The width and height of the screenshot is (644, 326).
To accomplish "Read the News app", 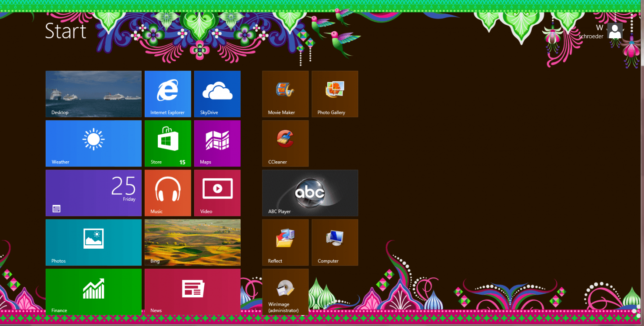I will click(193, 291).
